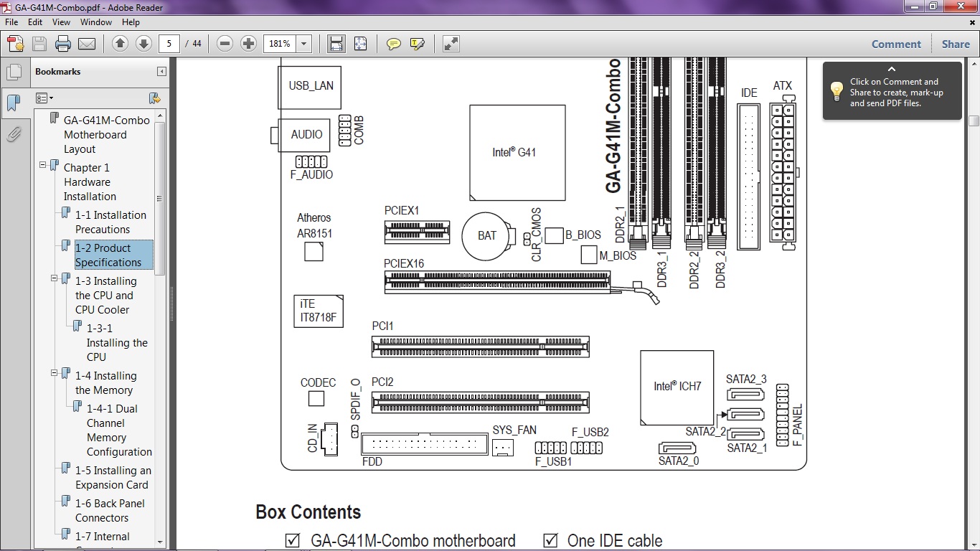Click GA-G41M-Combo motherboard box contents item

coord(413,541)
